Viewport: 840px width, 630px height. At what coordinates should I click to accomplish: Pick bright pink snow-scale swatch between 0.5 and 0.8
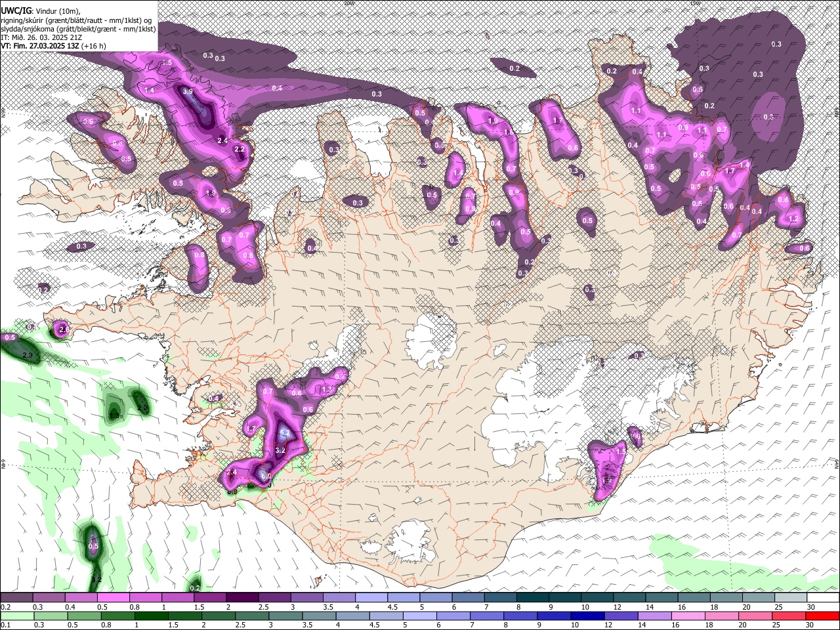click(113, 598)
